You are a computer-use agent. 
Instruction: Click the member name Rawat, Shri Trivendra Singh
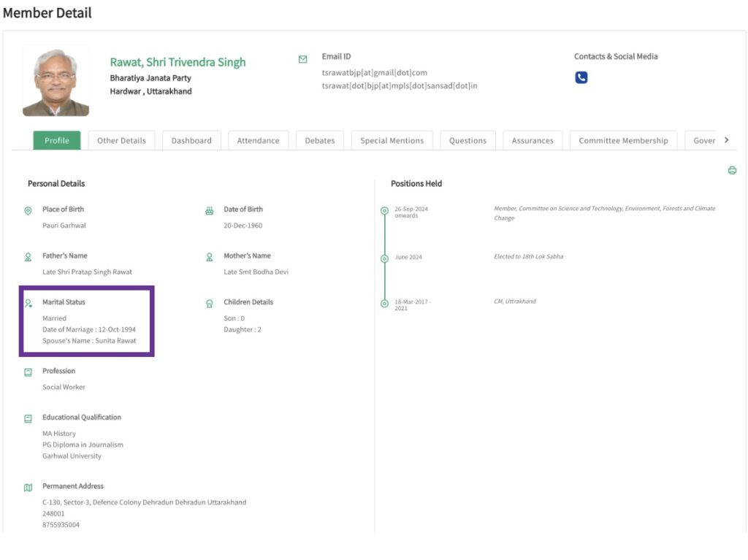pyautogui.click(x=178, y=62)
